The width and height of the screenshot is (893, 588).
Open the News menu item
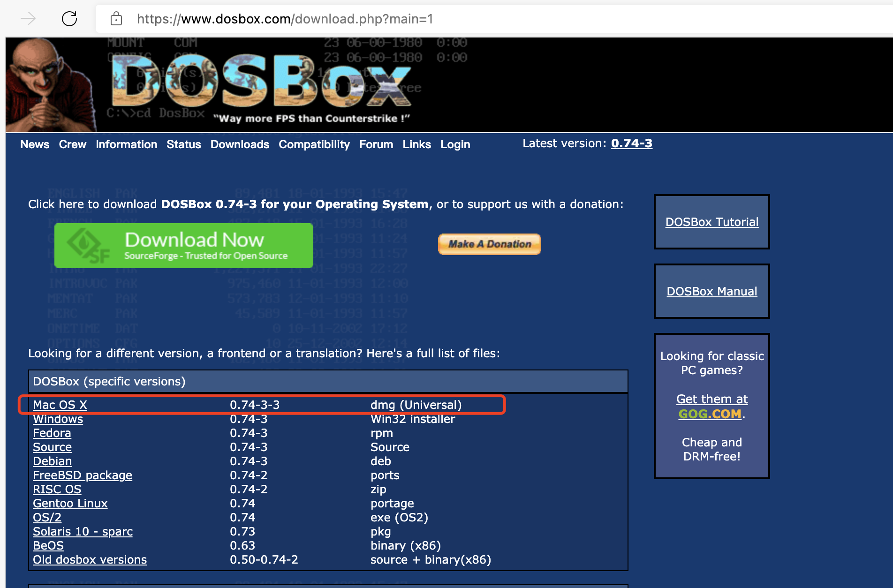(35, 144)
